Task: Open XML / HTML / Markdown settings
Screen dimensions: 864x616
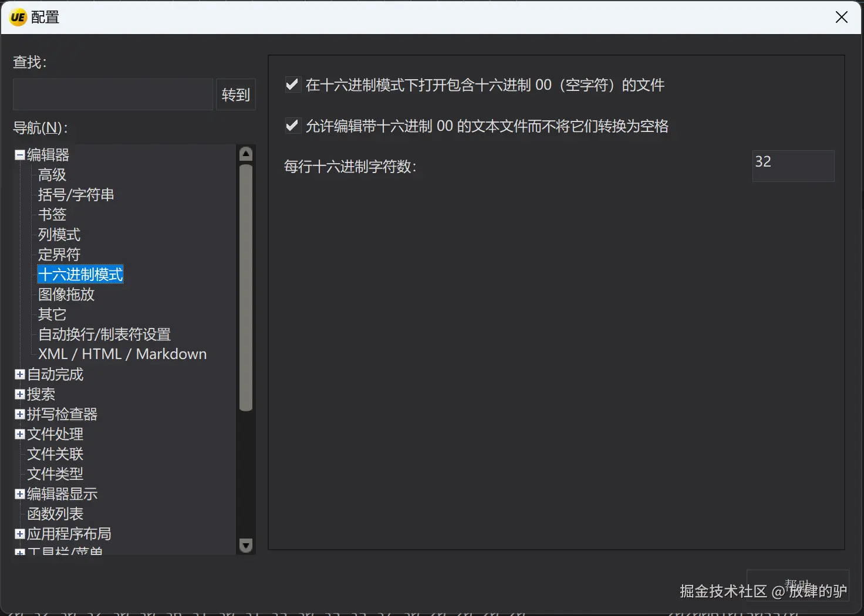Action: [x=123, y=354]
